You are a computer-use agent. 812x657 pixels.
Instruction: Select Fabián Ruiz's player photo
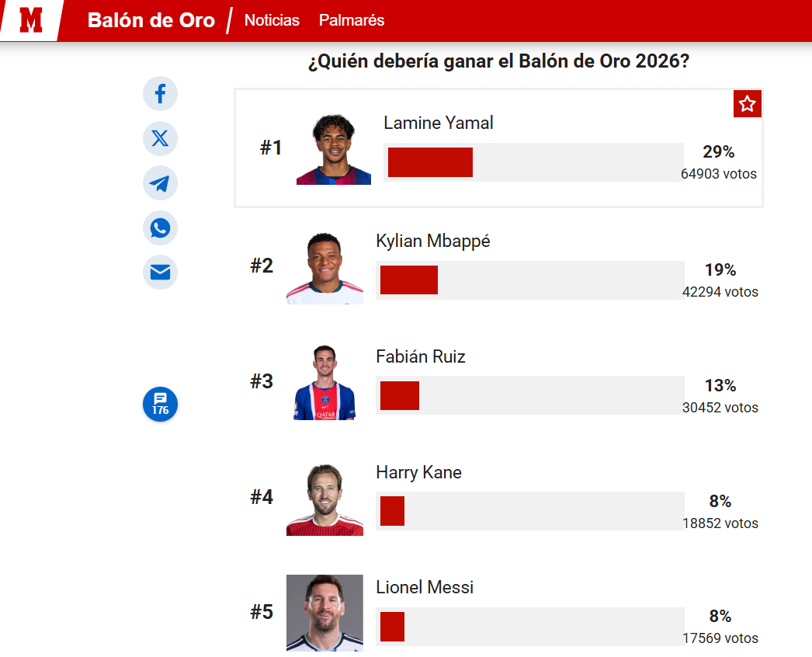click(324, 382)
